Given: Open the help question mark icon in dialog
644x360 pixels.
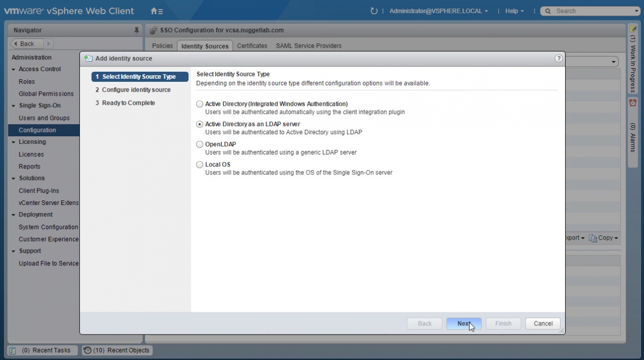Looking at the screenshot, I should pos(558,58).
